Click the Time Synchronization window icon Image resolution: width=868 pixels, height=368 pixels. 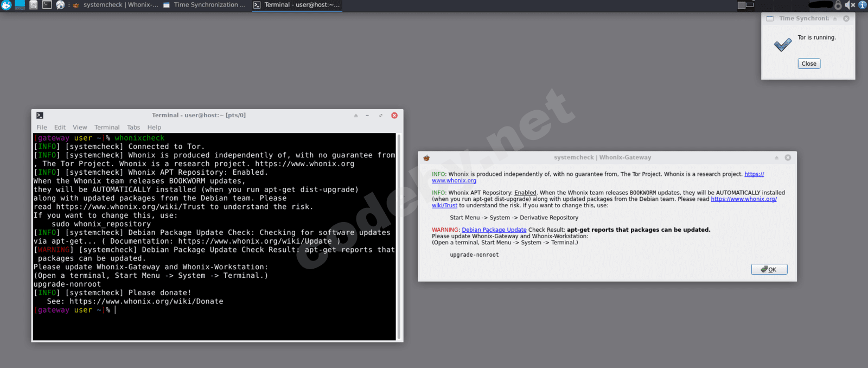(x=770, y=18)
